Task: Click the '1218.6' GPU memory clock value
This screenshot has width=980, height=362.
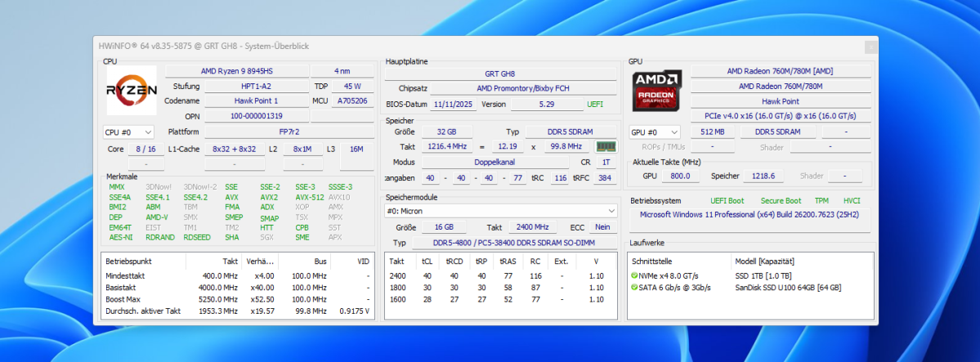Action: [x=764, y=176]
